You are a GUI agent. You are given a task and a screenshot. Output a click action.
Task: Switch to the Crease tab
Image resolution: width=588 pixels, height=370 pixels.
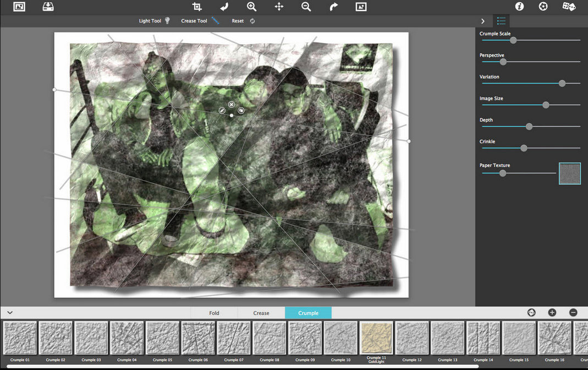coord(261,313)
